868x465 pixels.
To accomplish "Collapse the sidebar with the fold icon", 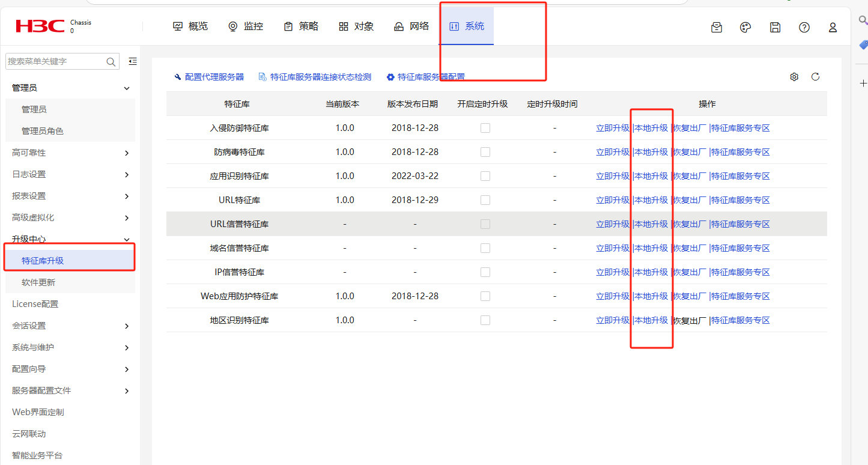I will (x=133, y=61).
